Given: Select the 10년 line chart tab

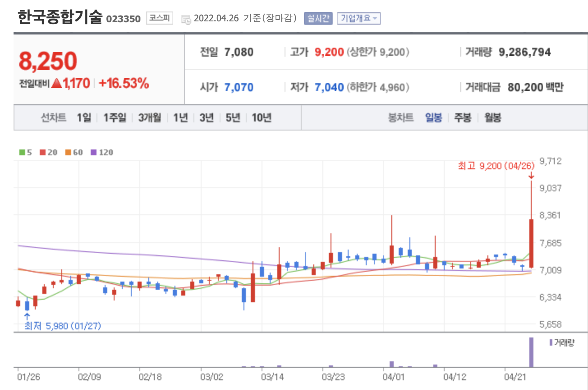Looking at the screenshot, I should (262, 118).
